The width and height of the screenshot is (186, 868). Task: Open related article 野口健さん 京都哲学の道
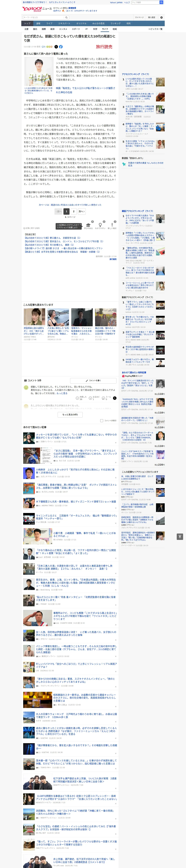point(52,238)
